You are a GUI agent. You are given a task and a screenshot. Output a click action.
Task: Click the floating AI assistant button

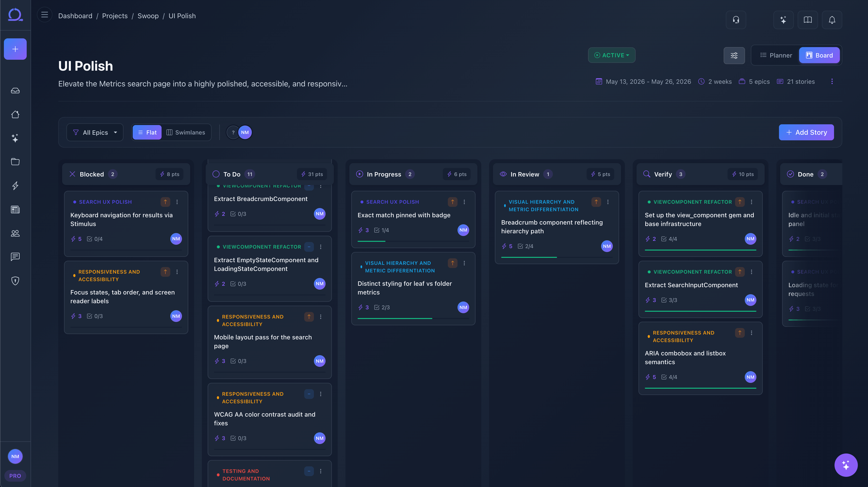(846, 465)
